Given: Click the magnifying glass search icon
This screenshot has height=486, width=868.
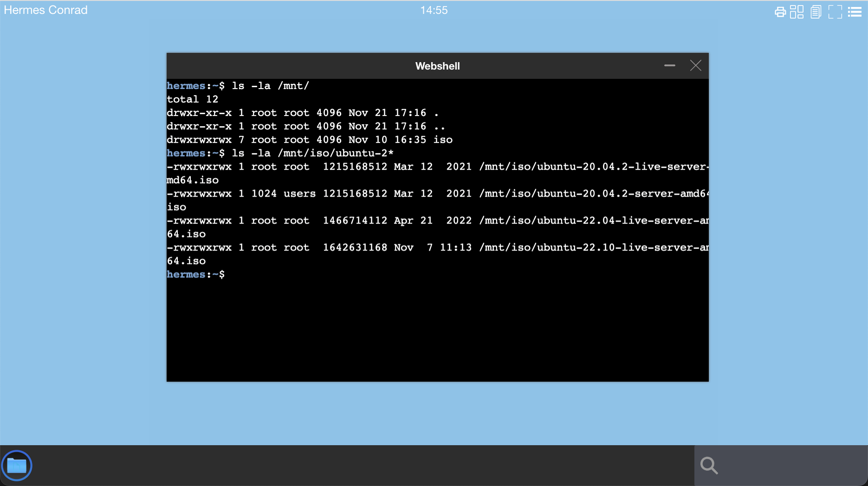Looking at the screenshot, I should pos(709,465).
